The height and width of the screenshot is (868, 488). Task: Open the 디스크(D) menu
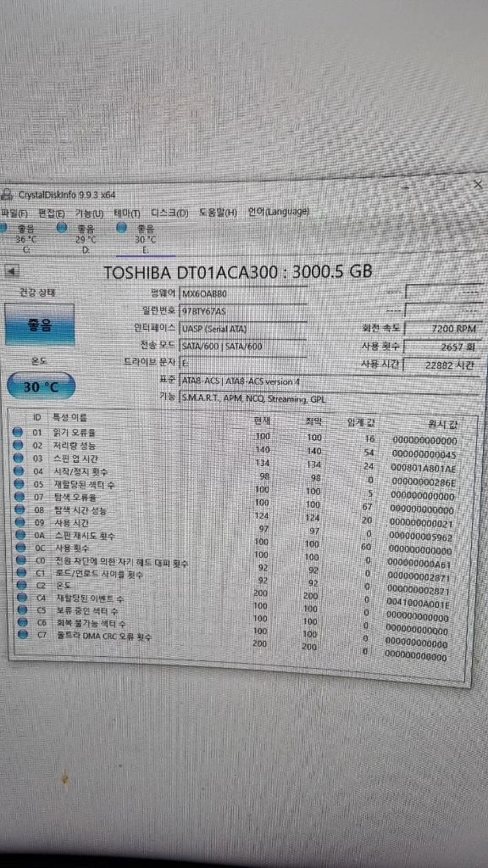tap(169, 213)
